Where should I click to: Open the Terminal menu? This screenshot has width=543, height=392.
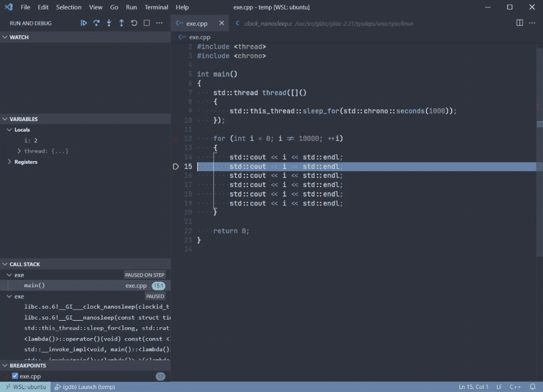point(156,7)
